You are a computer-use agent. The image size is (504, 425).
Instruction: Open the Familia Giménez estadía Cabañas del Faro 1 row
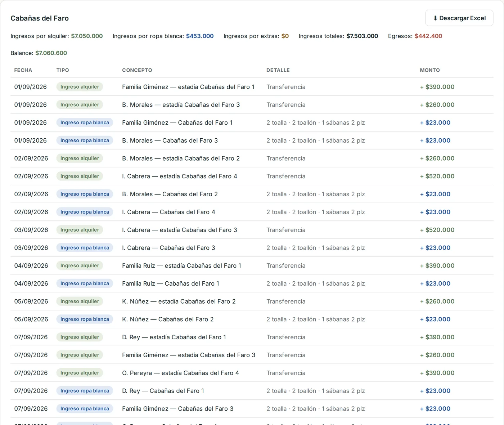(252, 87)
